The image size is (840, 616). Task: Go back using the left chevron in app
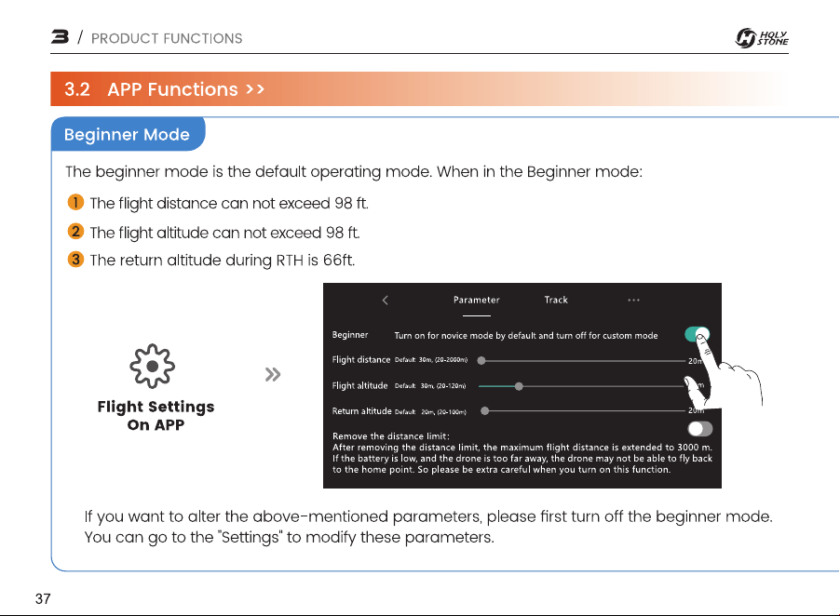click(386, 301)
